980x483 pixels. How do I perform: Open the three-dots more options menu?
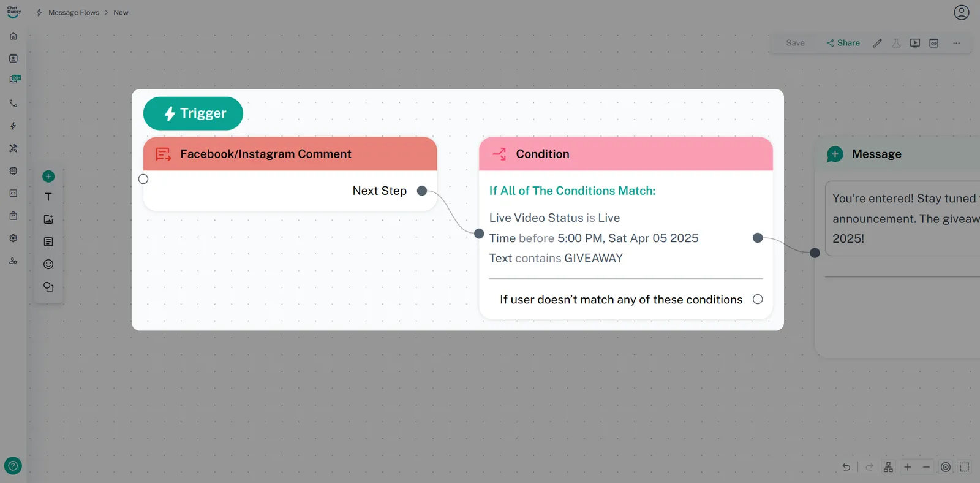point(956,43)
